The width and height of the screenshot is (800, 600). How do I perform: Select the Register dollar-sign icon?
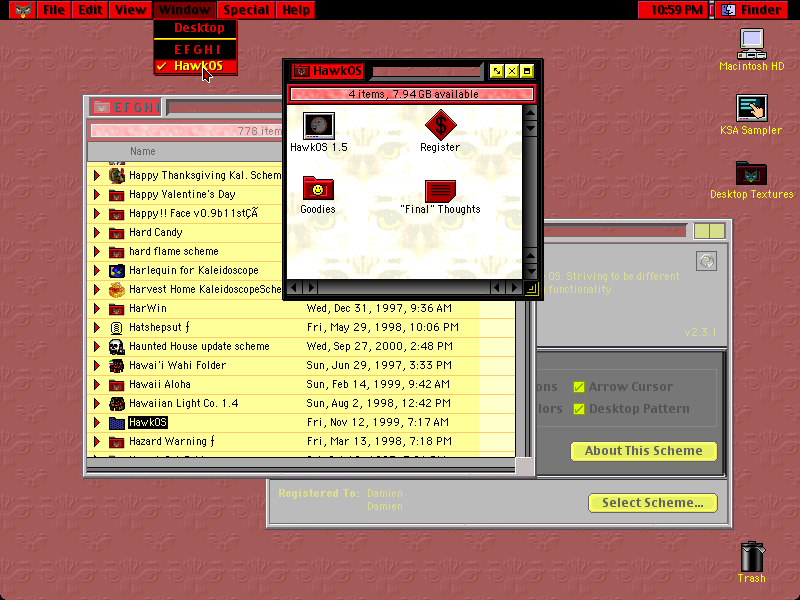(x=440, y=125)
